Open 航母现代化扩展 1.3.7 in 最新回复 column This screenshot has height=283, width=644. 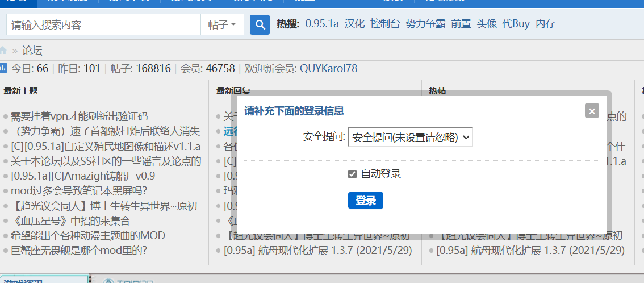click(318, 250)
